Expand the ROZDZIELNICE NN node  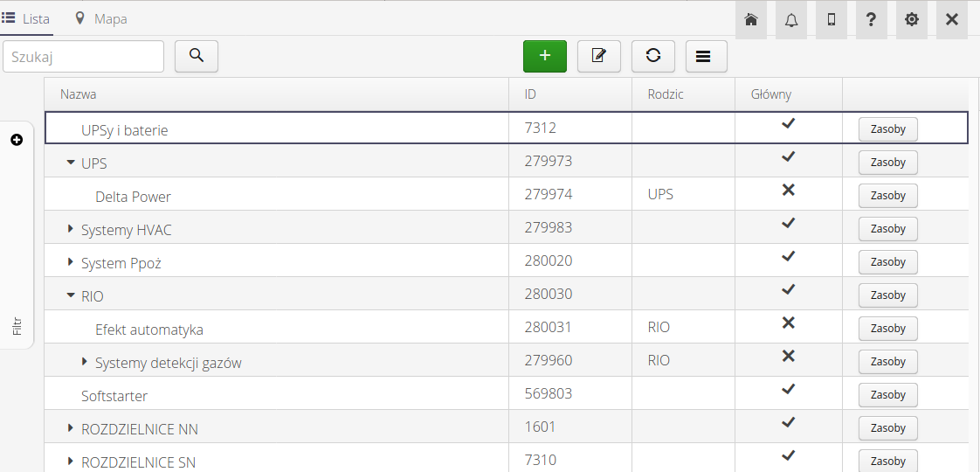point(71,427)
